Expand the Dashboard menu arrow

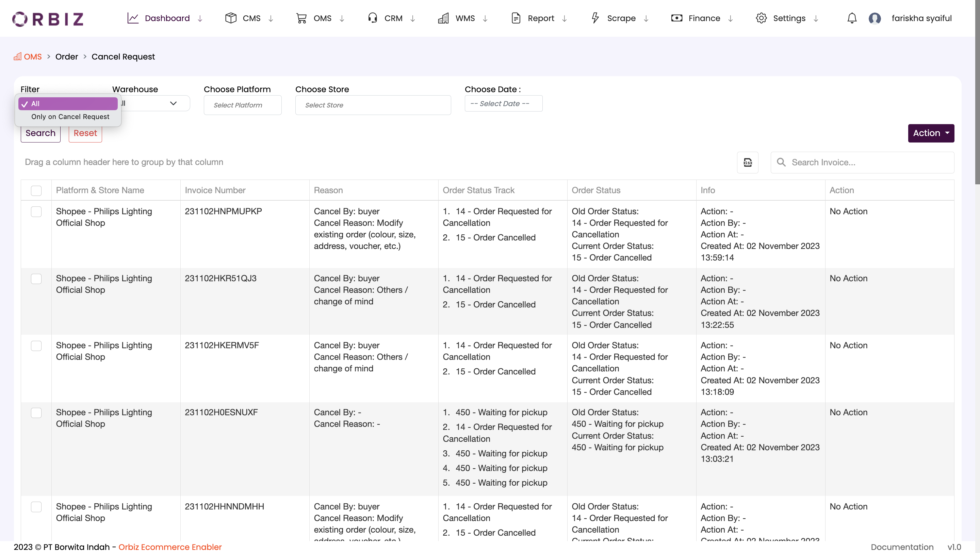tap(200, 18)
